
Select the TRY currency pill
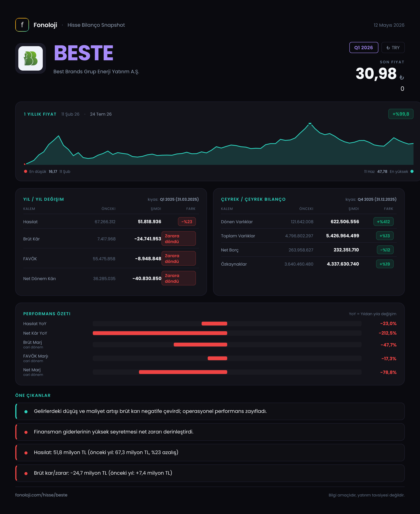(x=393, y=48)
